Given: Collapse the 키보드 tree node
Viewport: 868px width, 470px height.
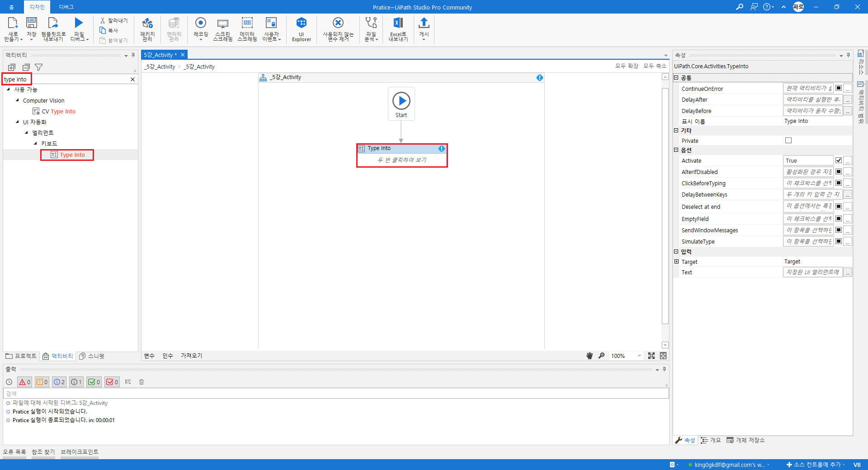Looking at the screenshot, I should pos(35,143).
